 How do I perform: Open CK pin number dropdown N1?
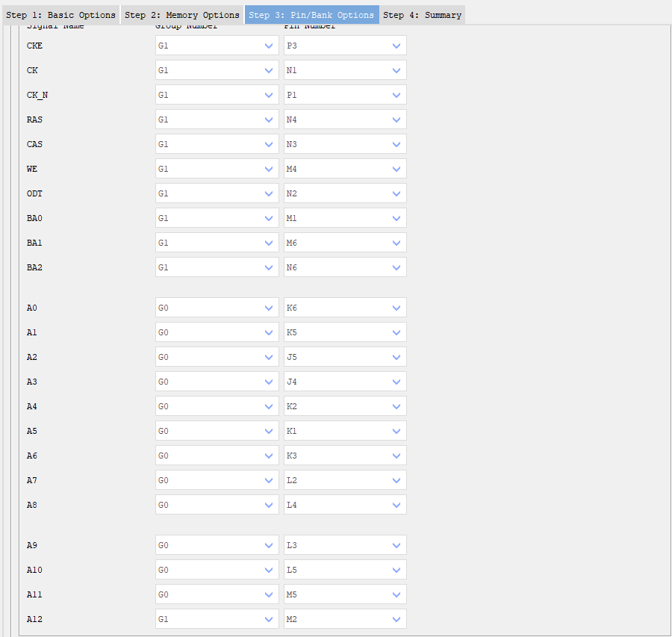coord(345,70)
